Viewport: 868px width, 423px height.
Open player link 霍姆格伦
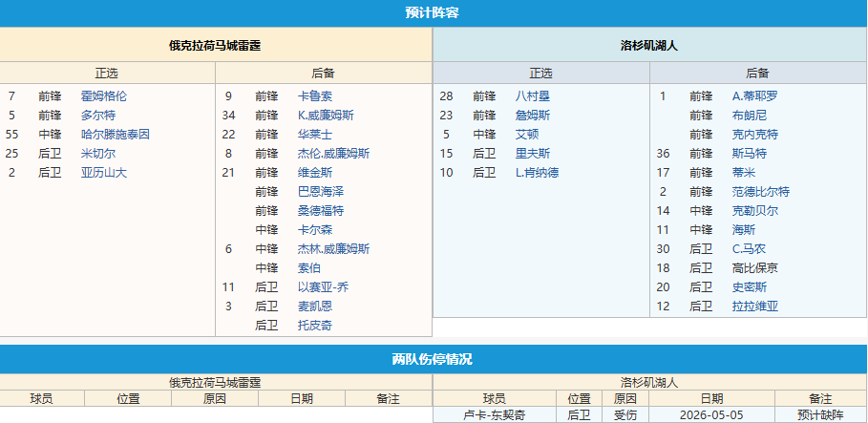tap(103, 96)
